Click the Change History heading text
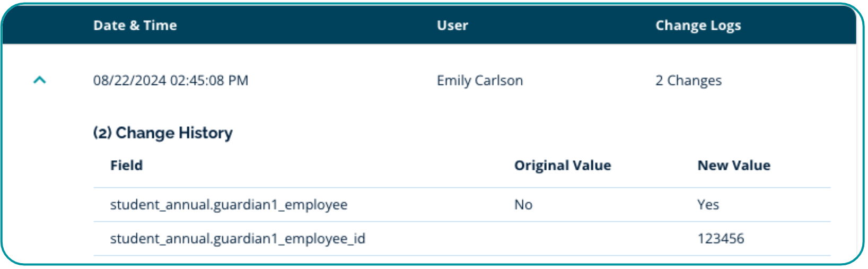This screenshot has width=868, height=269. (174, 133)
